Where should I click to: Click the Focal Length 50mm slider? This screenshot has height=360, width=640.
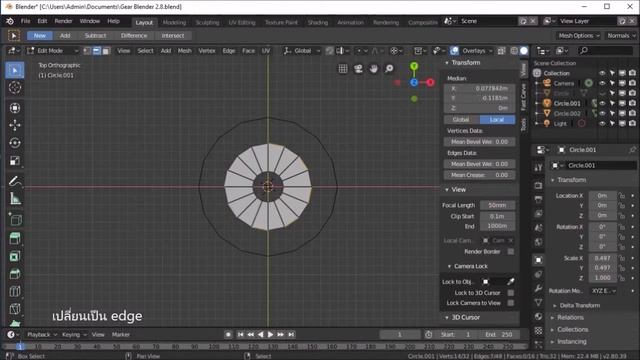[x=497, y=205]
